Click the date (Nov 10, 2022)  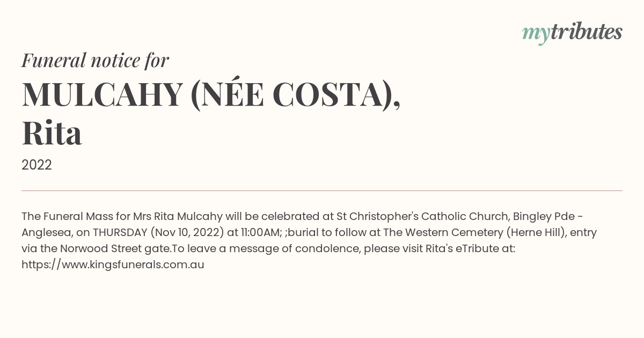[x=187, y=233]
